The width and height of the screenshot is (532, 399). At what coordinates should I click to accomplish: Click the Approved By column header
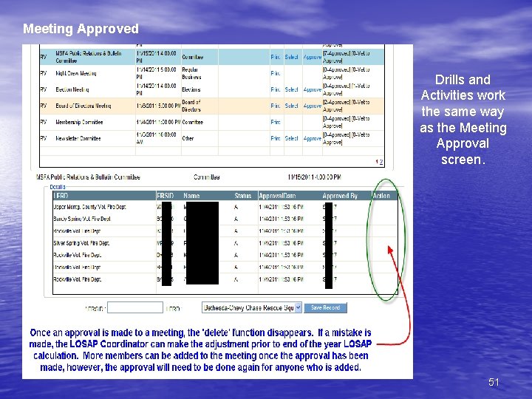tap(340, 196)
